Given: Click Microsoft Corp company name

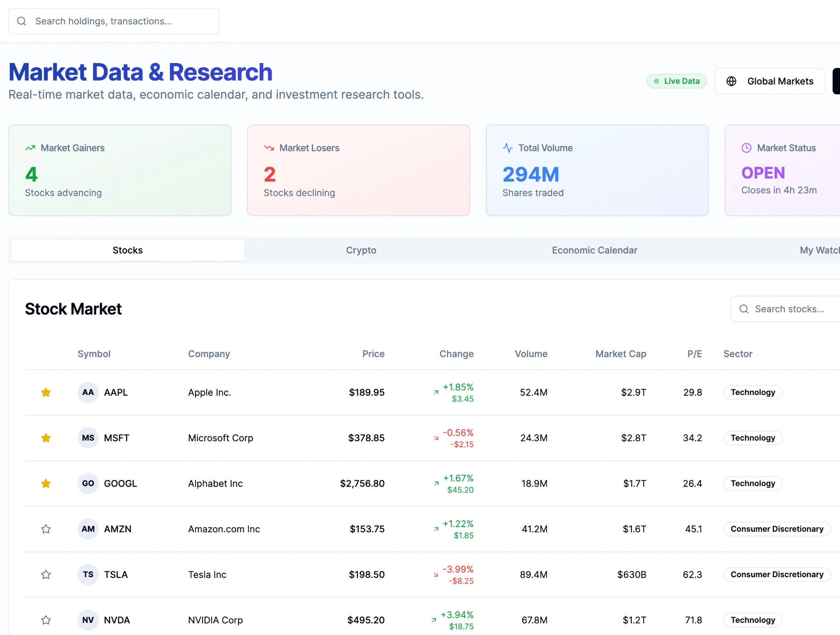Looking at the screenshot, I should tap(221, 438).
